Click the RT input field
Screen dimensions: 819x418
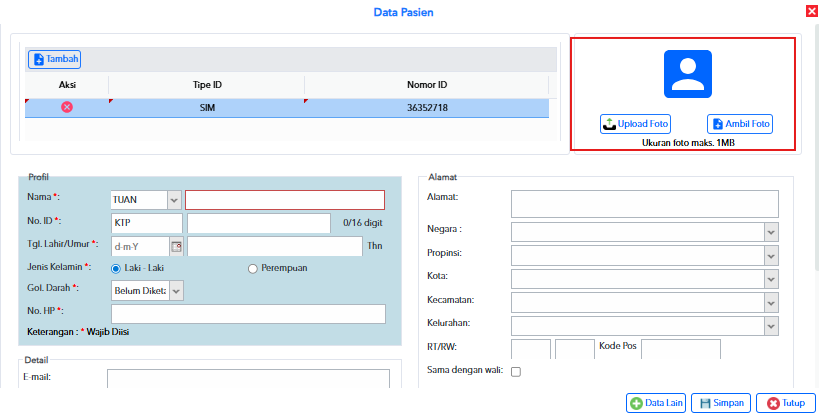coord(531,349)
